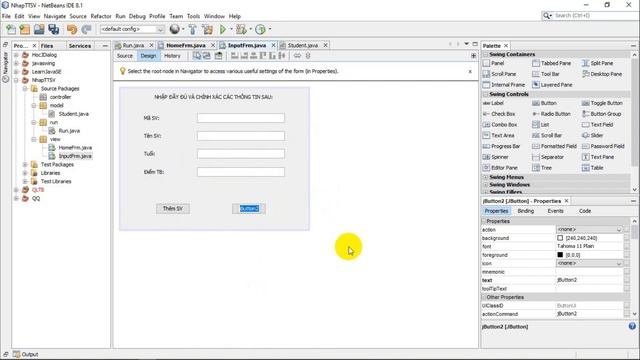
Task: Select the Slider palette component
Action: [593, 135]
